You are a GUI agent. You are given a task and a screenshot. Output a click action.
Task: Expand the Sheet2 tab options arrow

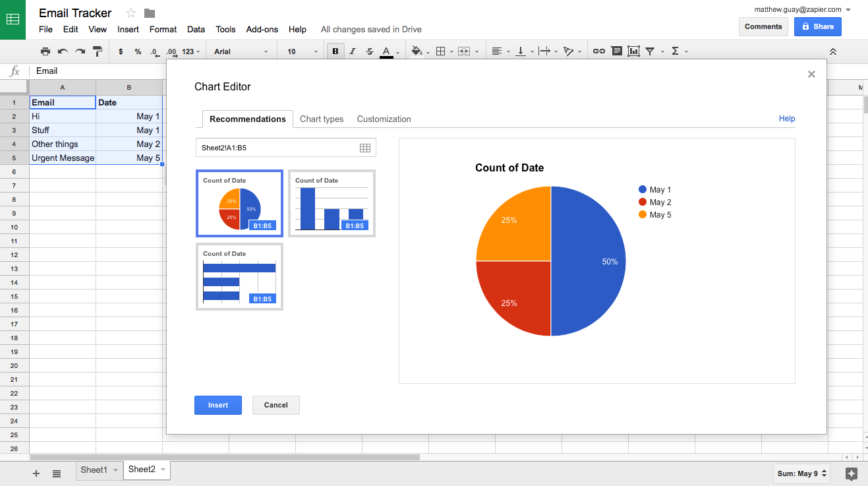[163, 470]
